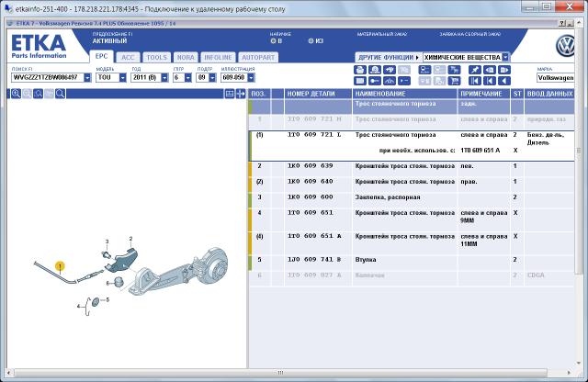Viewport: 588px width, 382px height.
Task: Click the НАИМЕНОВАНИЕ column header
Action: click(404, 94)
